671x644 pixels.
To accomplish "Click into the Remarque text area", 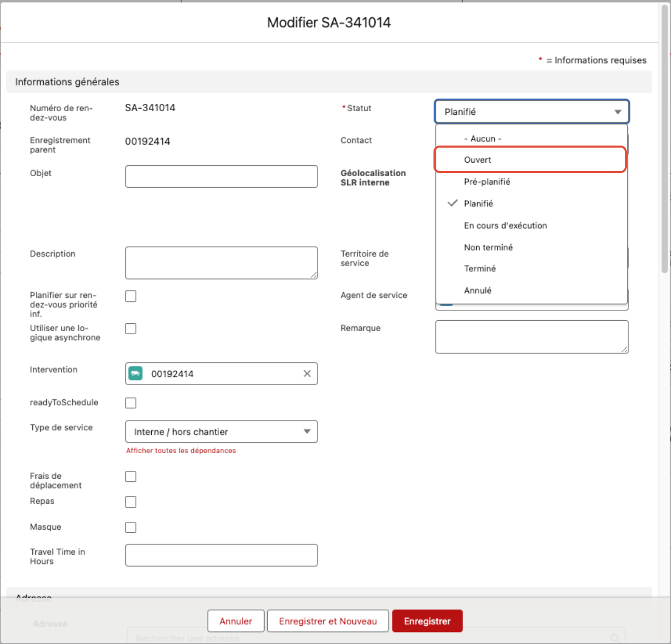I will (x=532, y=337).
